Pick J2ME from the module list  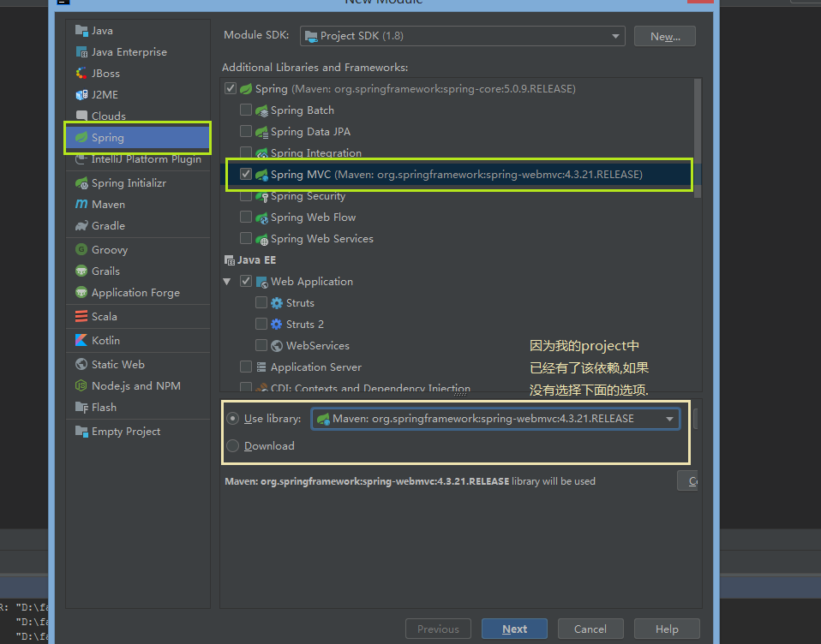click(x=138, y=95)
